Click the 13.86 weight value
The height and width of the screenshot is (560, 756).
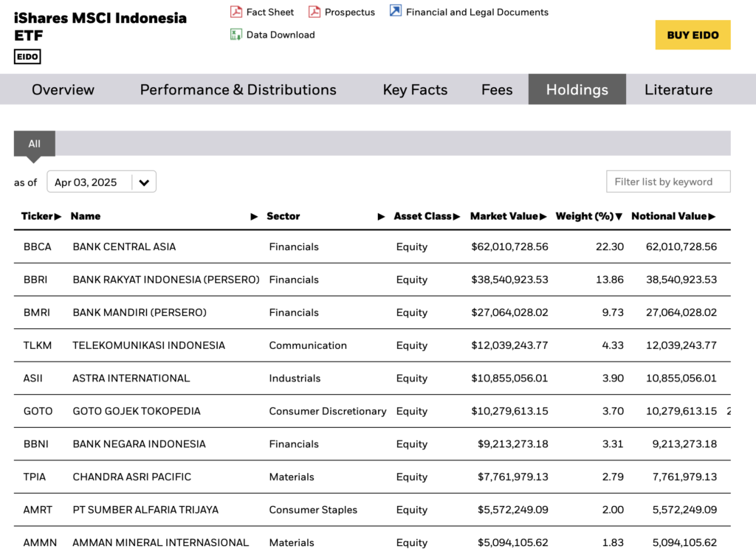[609, 280]
